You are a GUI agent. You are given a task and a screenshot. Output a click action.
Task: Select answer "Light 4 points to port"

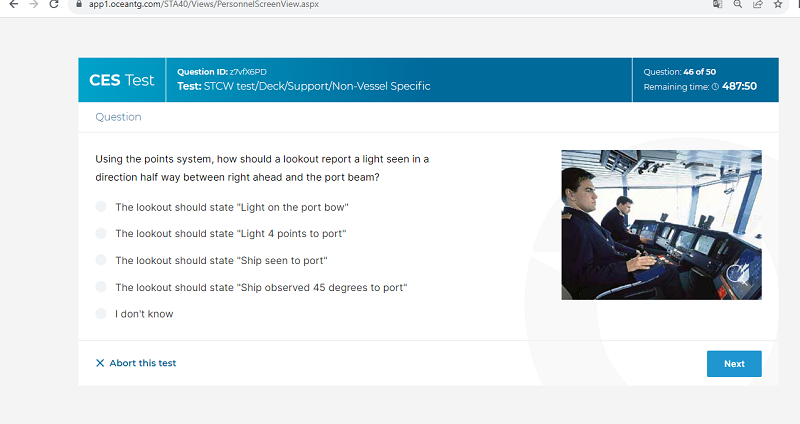point(101,233)
